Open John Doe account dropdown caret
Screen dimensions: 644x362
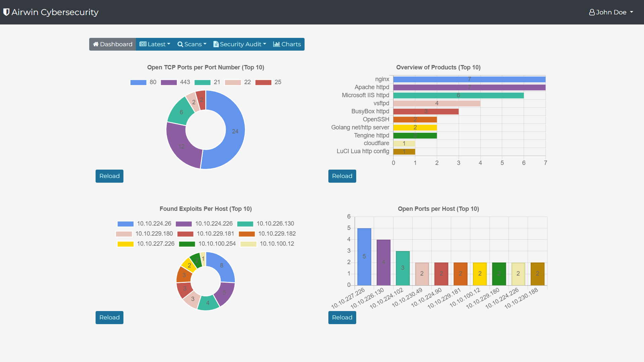tap(632, 12)
